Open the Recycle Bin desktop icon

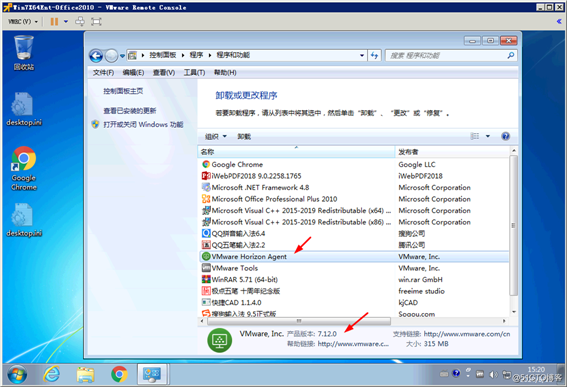pyautogui.click(x=24, y=52)
